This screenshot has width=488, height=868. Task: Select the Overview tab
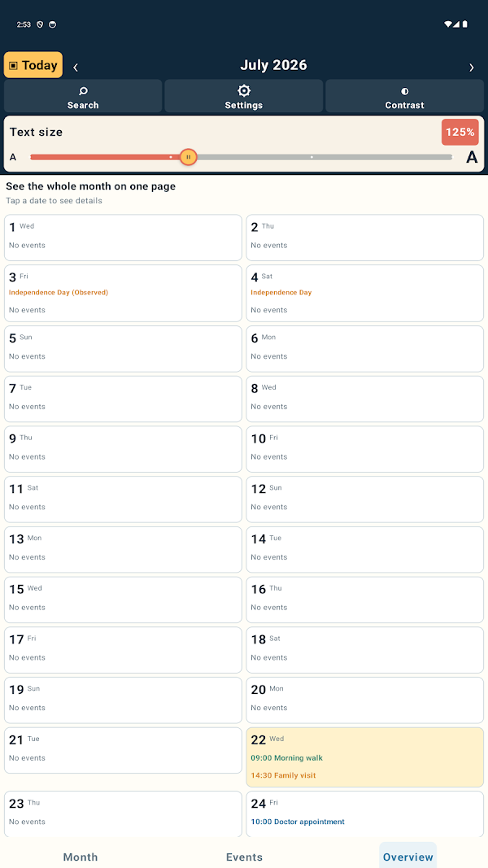coord(407,857)
